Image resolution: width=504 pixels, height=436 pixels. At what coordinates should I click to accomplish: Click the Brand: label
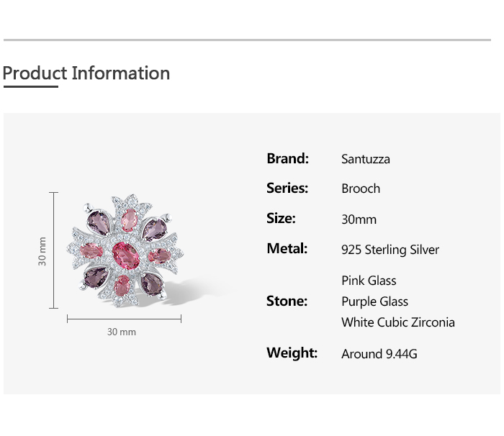[x=287, y=158]
